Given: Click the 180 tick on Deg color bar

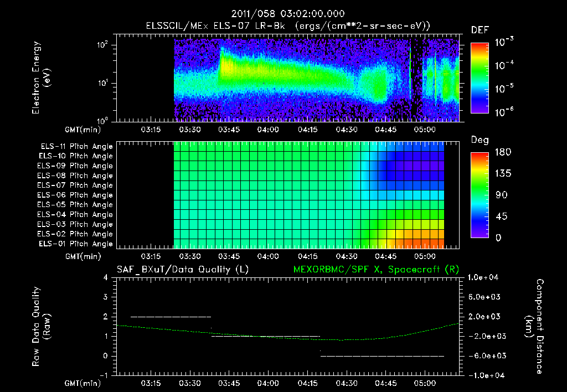Looking at the screenshot, I should [503, 152].
